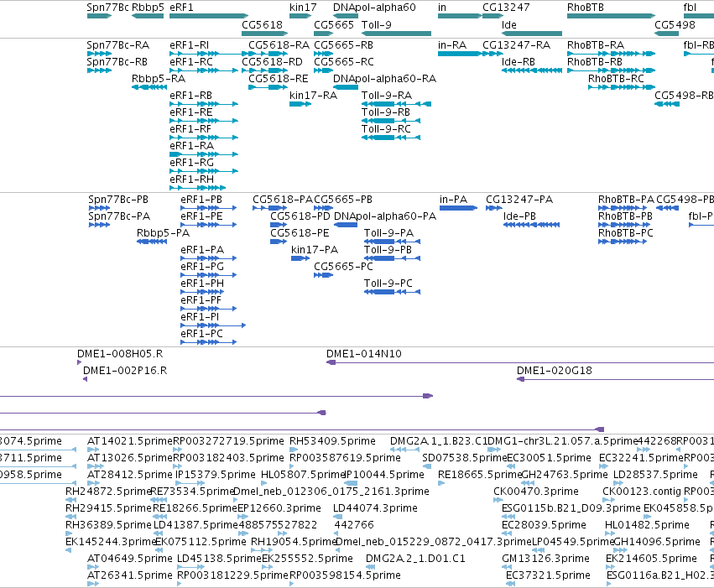Select protein CG5665-PC
This screenshot has height=588, width=714.
pos(343,266)
